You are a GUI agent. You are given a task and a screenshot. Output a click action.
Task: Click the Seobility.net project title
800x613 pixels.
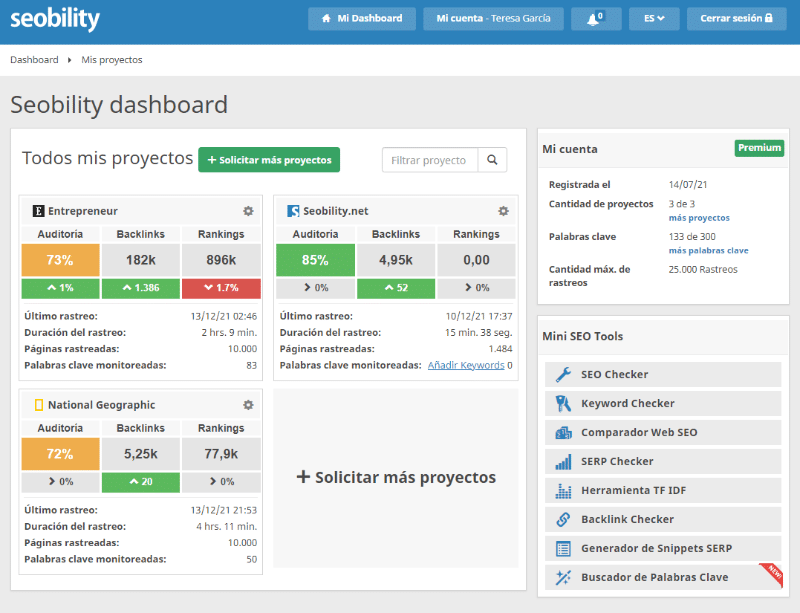click(336, 211)
